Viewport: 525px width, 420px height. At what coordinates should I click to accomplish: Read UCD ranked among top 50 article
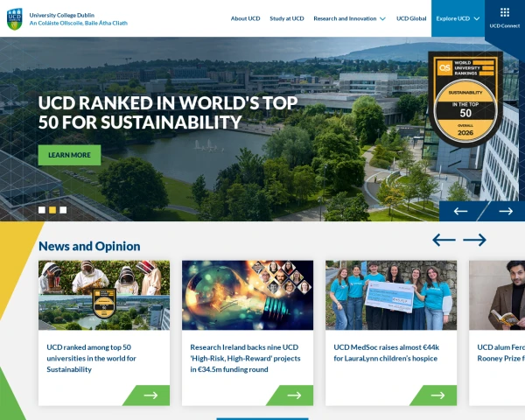coord(91,358)
